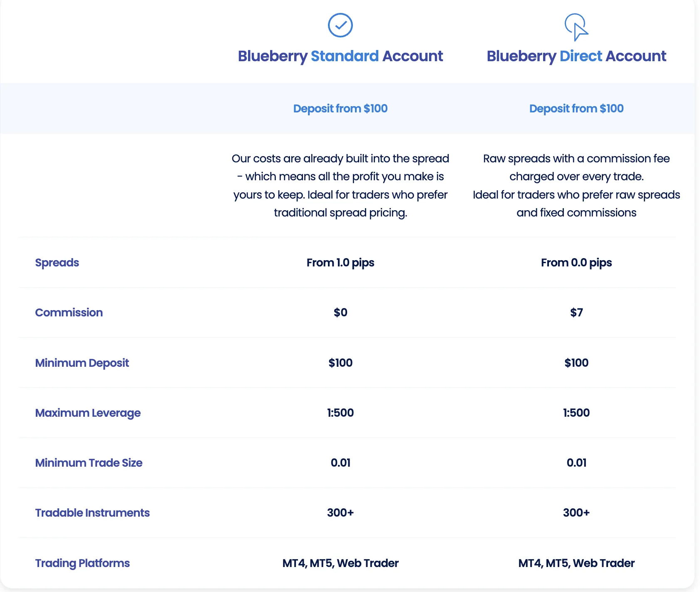Click Deposit from $100 under Standard Account
Screen dimensions: 700x592
pos(340,109)
